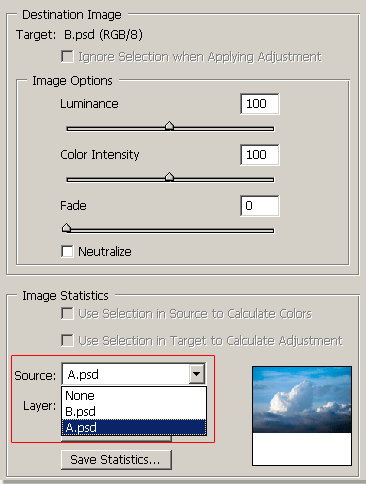Click the Source dropdown arrow button
Image resolution: width=366 pixels, height=484 pixels.
pyautogui.click(x=197, y=374)
